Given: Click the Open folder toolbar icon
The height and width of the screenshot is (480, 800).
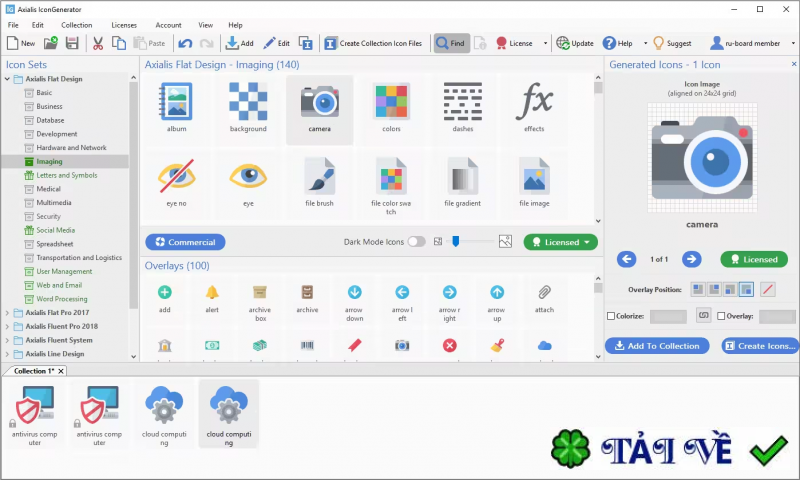Looking at the screenshot, I should pos(51,43).
